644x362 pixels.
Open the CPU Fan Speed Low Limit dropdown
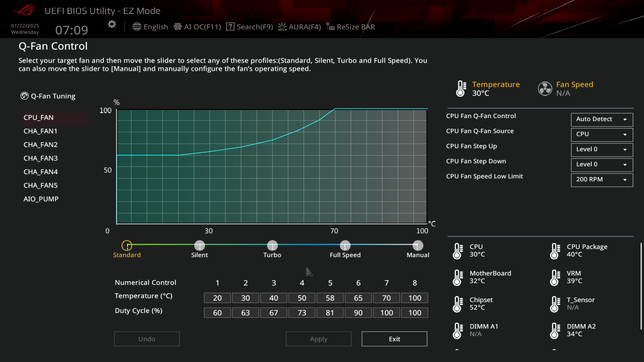(601, 179)
